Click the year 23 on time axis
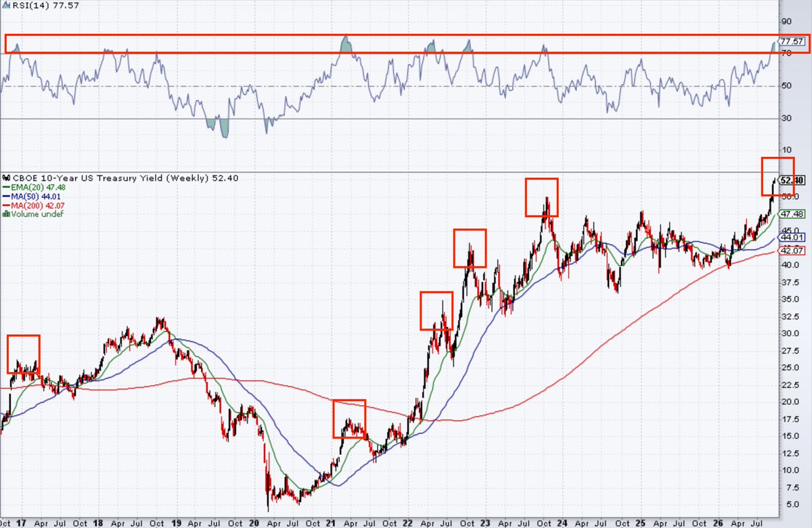 tap(485, 523)
